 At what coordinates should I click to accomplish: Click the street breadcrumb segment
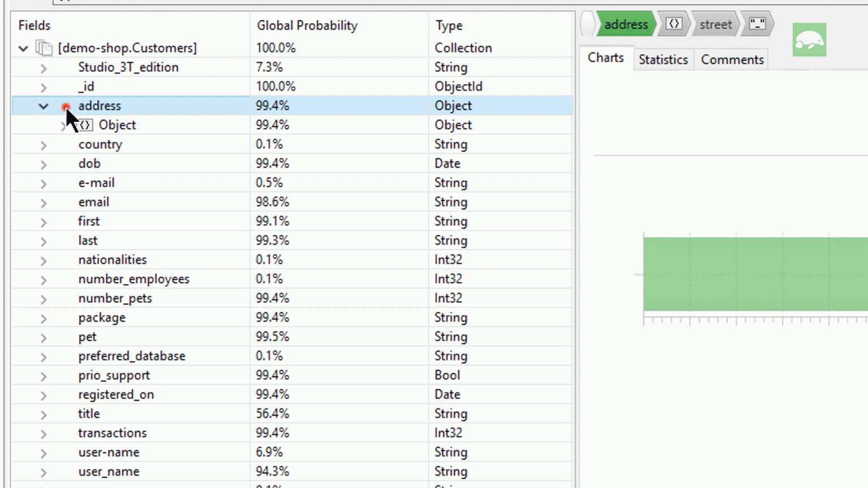(x=715, y=24)
